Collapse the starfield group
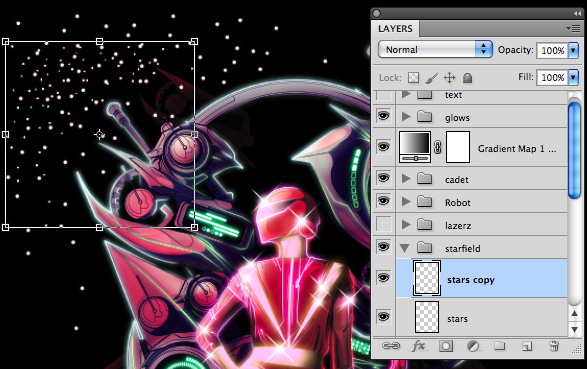587x369 pixels. coord(405,248)
